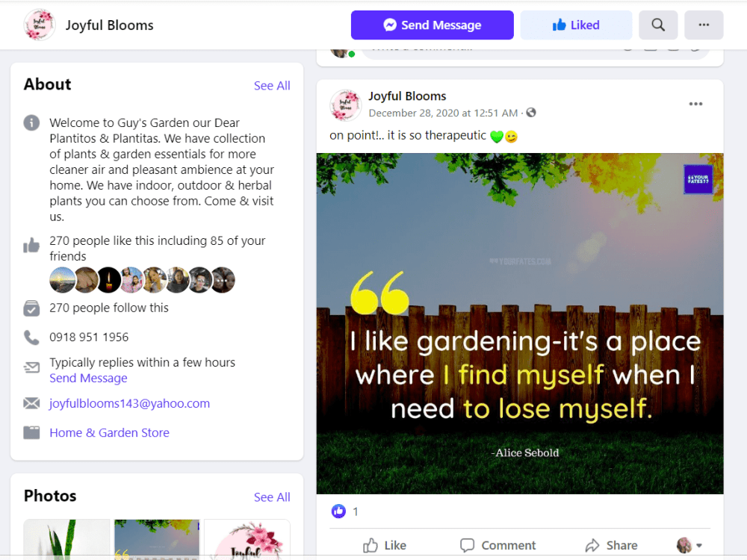Click the thumbs-up icon beside 270 people like this

31,245
